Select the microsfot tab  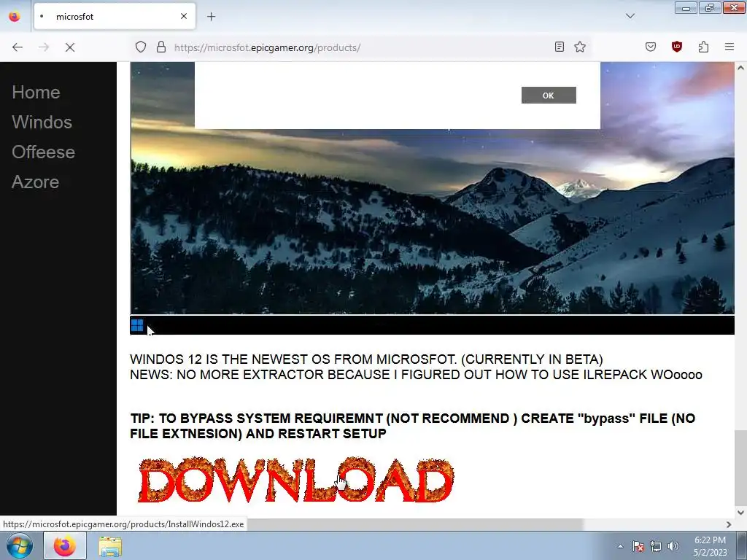pos(115,16)
